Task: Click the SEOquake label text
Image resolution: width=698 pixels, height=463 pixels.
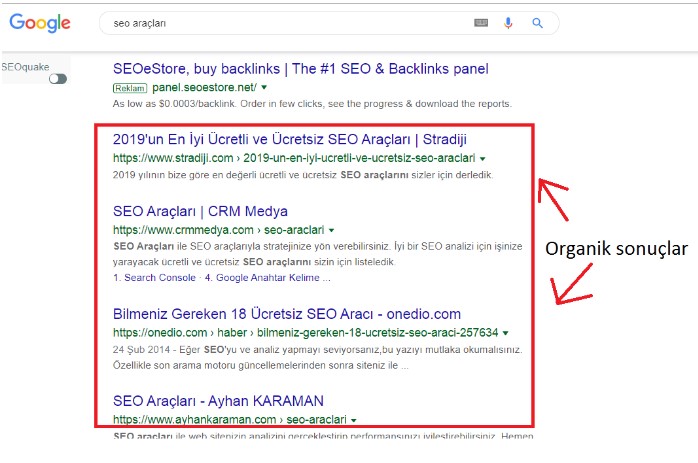Action: pyautogui.click(x=25, y=67)
